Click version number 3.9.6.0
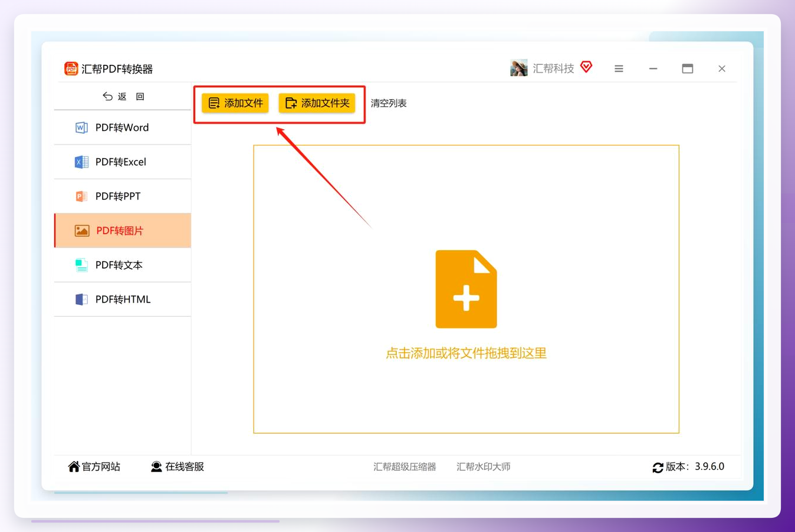This screenshot has height=532, width=795. [x=709, y=467]
